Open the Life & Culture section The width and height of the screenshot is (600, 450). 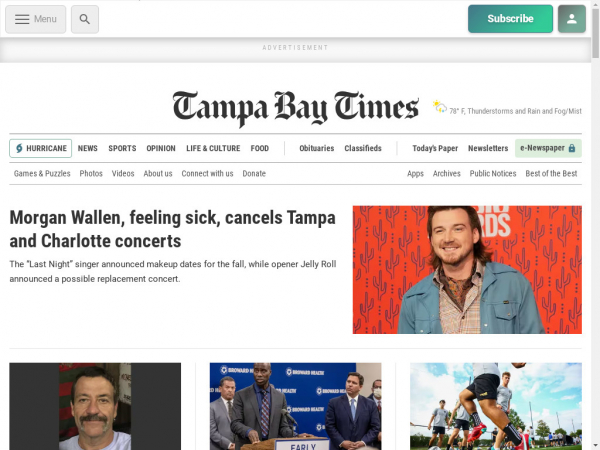click(x=213, y=148)
